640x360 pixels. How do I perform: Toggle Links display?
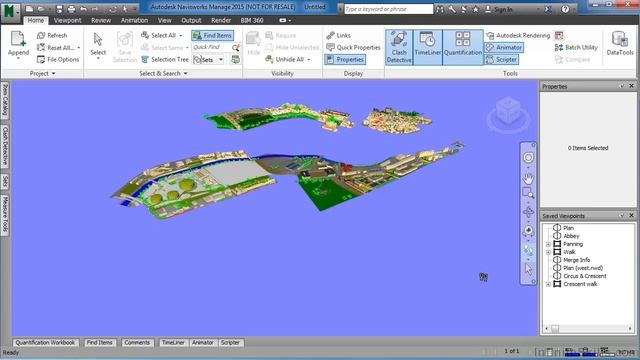click(x=338, y=36)
